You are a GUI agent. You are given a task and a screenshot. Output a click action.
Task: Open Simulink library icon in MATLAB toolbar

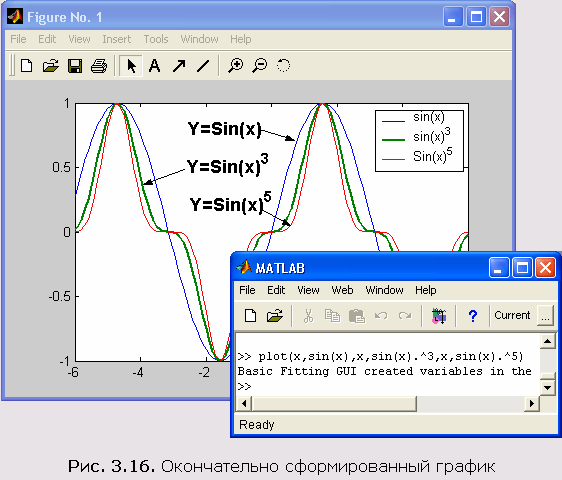click(439, 316)
